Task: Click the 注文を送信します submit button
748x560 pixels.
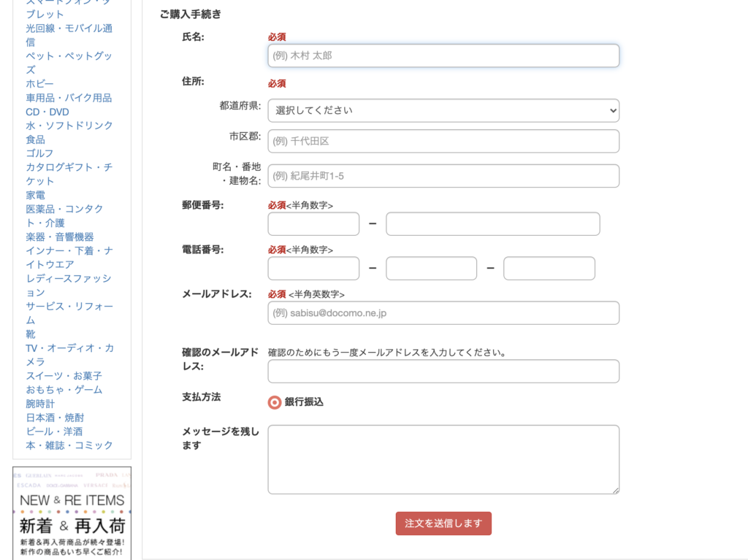Action: (443, 523)
